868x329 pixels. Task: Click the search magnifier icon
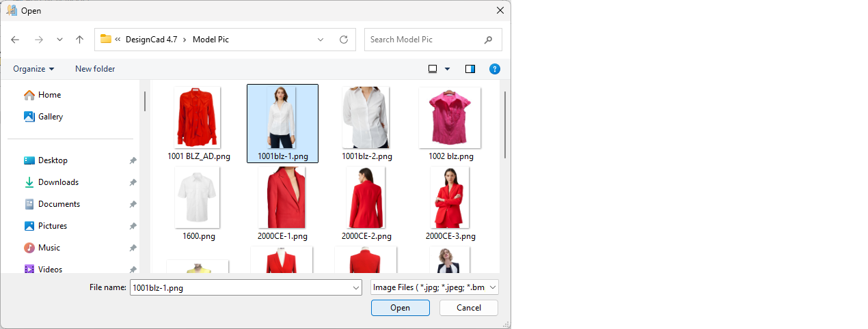tap(488, 40)
